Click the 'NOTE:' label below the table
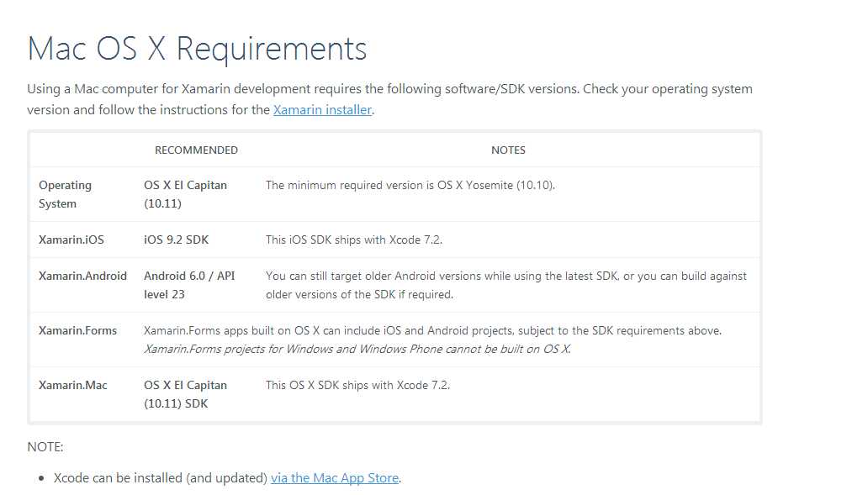This screenshot has width=868, height=495. click(45, 446)
